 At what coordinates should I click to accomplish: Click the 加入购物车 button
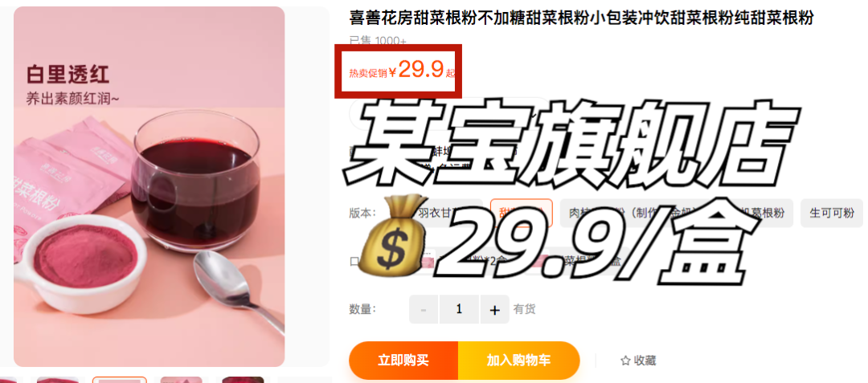tap(518, 361)
